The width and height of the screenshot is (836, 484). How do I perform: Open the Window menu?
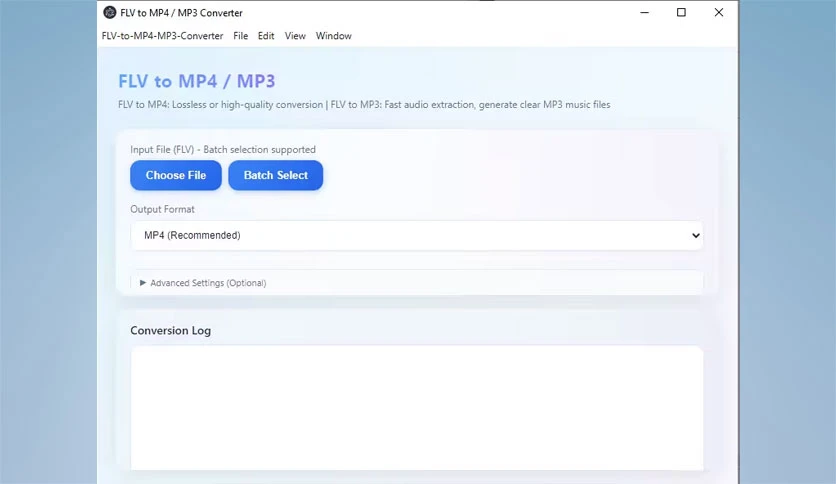pos(333,36)
